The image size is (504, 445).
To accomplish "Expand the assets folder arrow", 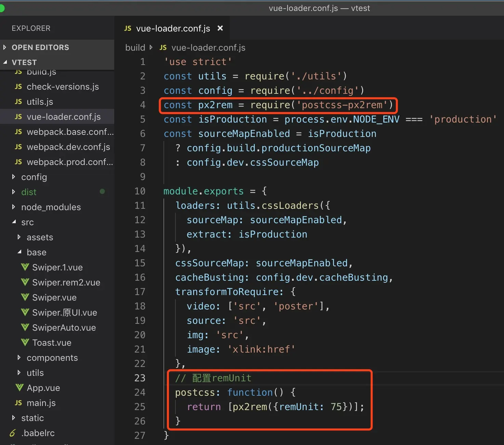I will [19, 237].
